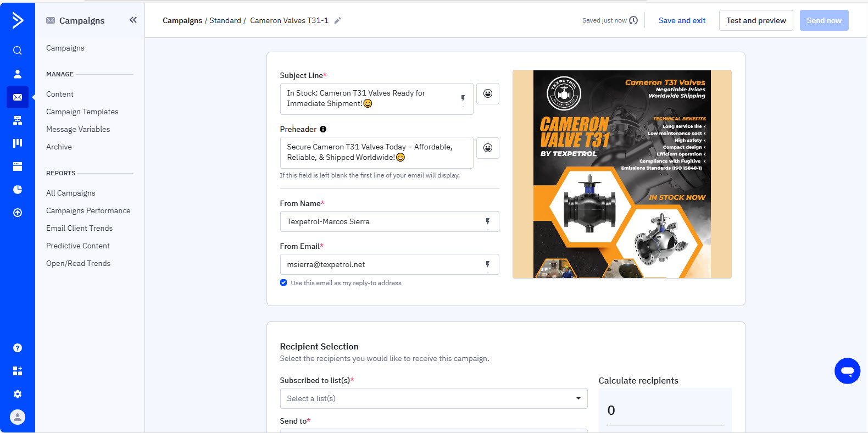Open Content under Manage
This screenshot has height=433, width=868.
point(60,94)
